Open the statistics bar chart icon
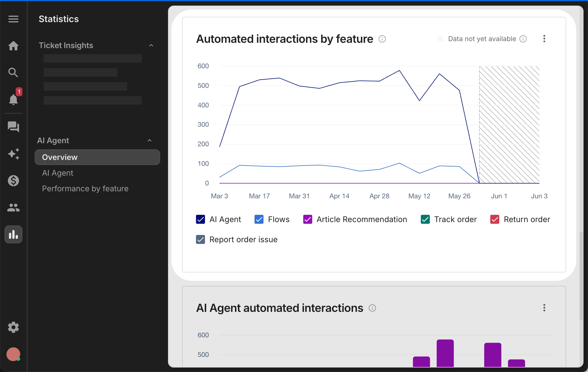Image resolution: width=588 pixels, height=372 pixels. coord(13,234)
